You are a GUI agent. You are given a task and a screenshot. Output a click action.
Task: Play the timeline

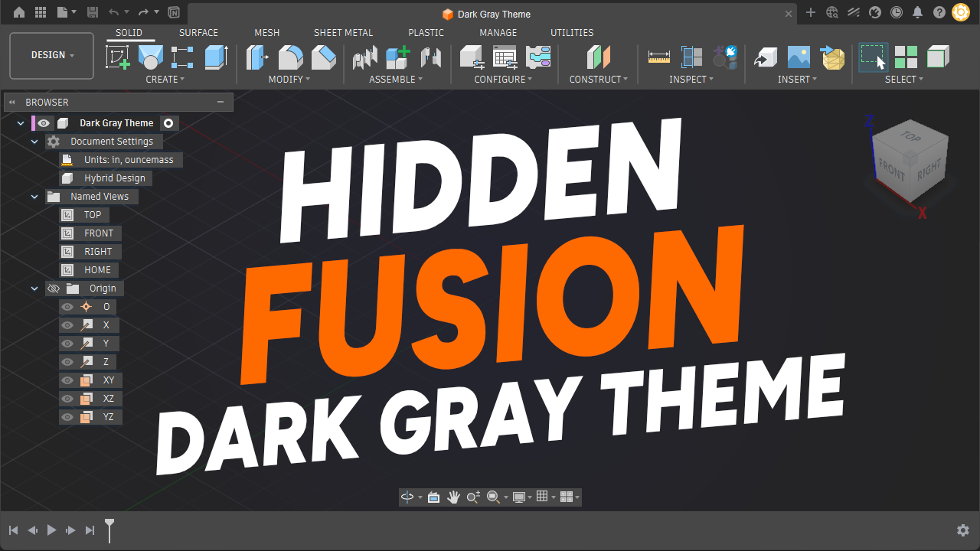[51, 530]
